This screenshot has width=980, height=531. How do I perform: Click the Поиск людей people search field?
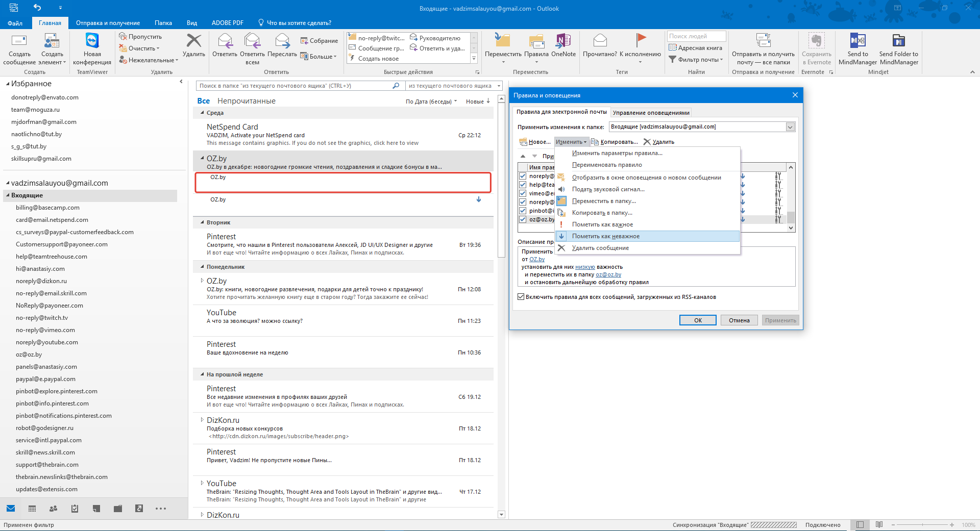point(696,36)
